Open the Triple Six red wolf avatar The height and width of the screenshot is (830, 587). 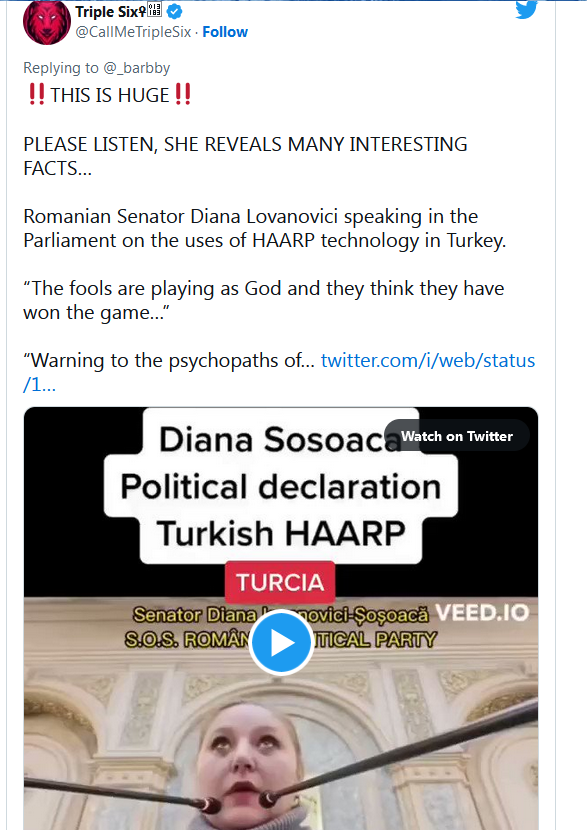[47, 22]
